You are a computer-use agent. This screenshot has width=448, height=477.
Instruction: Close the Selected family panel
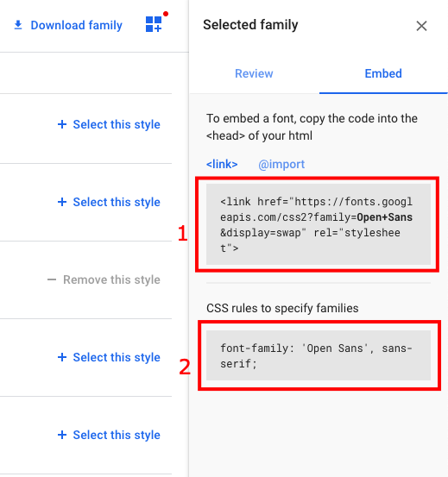point(421,26)
